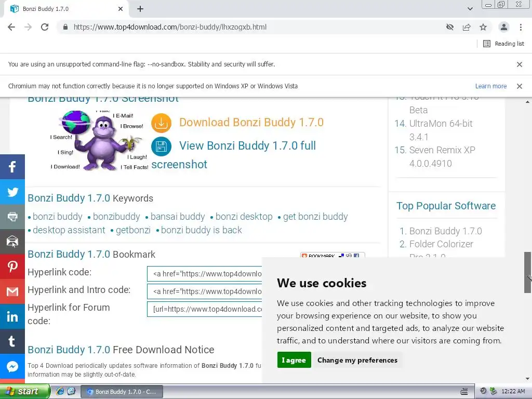The height and width of the screenshot is (399, 532).
Task: Click the Bookmark share button
Action: click(x=332, y=255)
